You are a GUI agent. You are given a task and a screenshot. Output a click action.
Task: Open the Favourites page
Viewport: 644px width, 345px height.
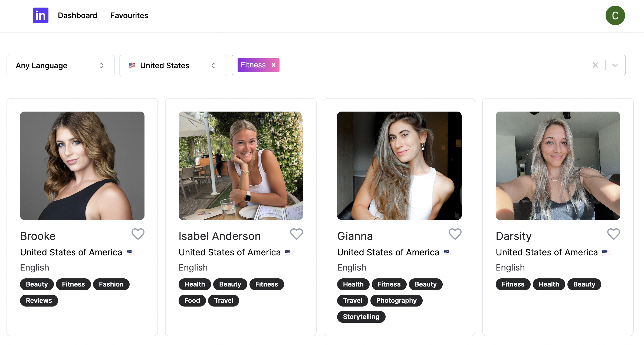pyautogui.click(x=129, y=15)
